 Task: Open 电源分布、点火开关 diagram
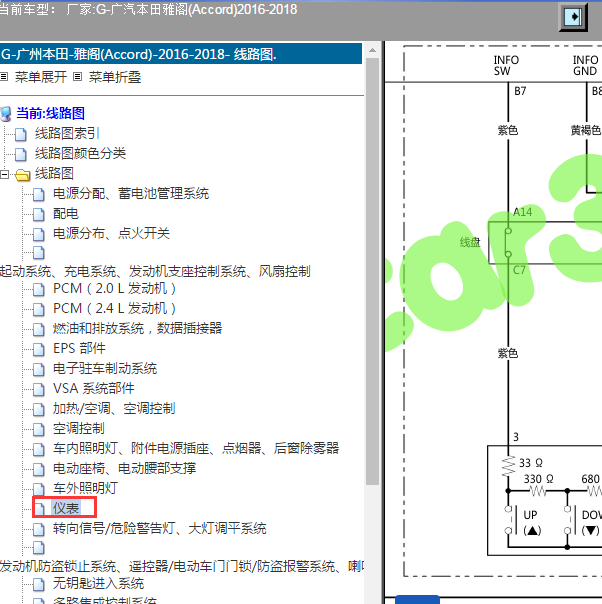pyautogui.click(x=111, y=233)
